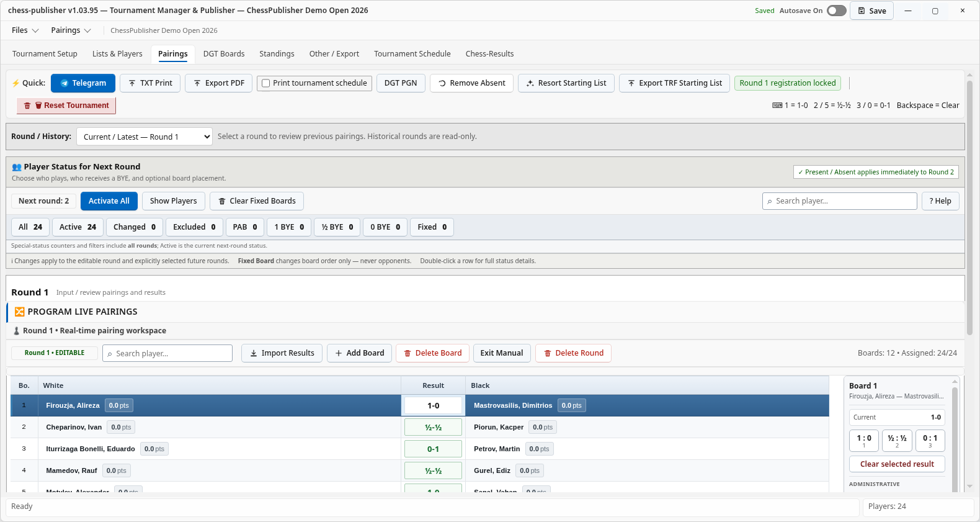
Task: Click the board 3 result 0-1 cell
Action: [x=433, y=449]
